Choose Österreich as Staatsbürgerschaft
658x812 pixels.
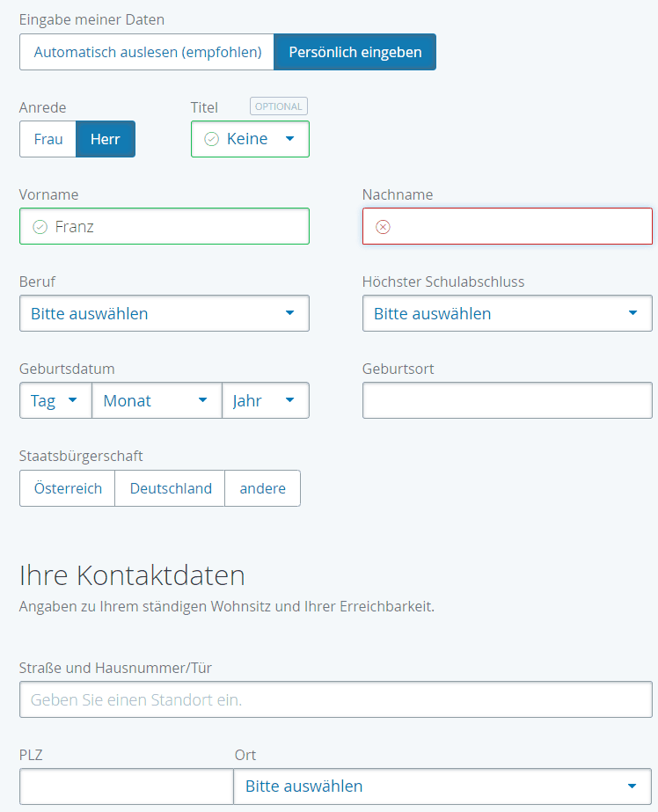(x=68, y=488)
